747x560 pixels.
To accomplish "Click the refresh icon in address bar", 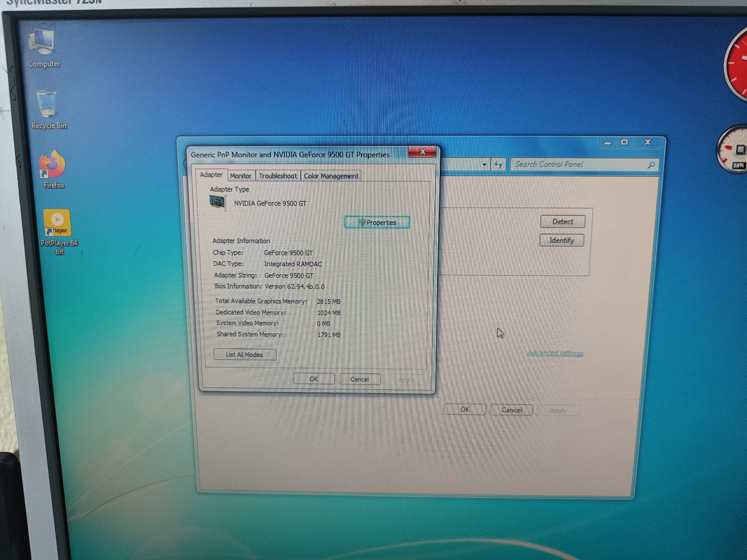I will [x=498, y=165].
